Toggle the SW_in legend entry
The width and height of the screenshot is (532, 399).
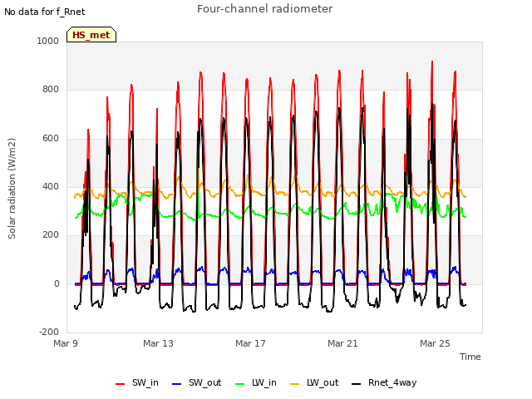coord(137,382)
